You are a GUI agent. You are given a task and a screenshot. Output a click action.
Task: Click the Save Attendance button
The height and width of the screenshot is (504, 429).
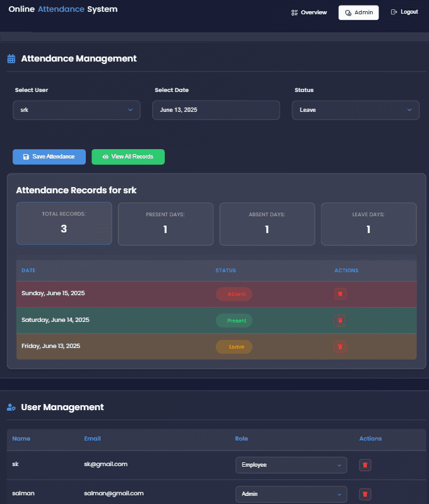[49, 157]
